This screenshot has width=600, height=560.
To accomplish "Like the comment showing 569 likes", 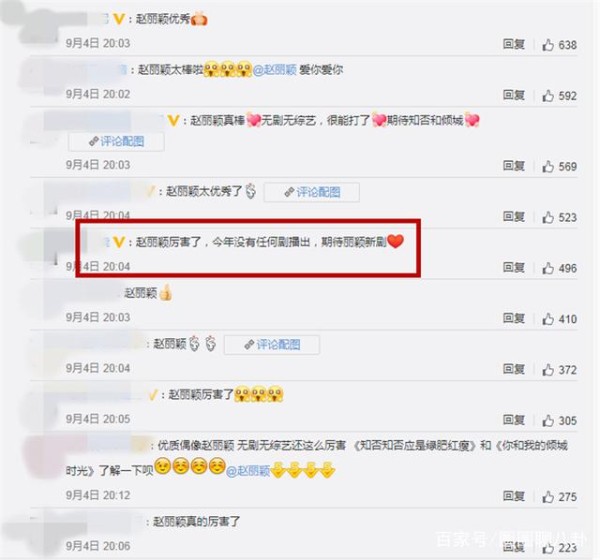I will (548, 167).
